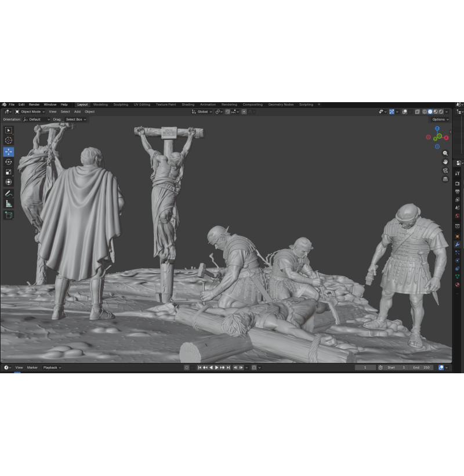464x476 pixels.
Task: Open the Material properties tab
Action: point(457,285)
